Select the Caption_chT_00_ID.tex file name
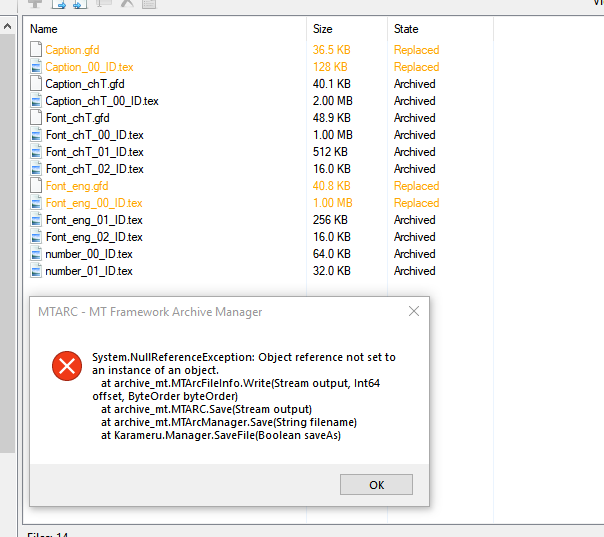The height and width of the screenshot is (537, 604). point(102,101)
